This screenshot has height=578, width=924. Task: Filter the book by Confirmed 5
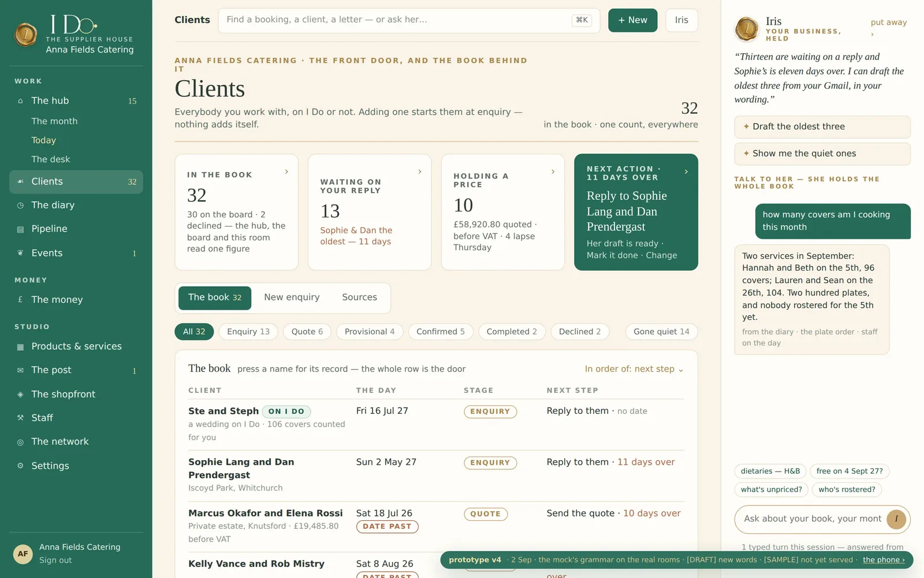point(441,332)
